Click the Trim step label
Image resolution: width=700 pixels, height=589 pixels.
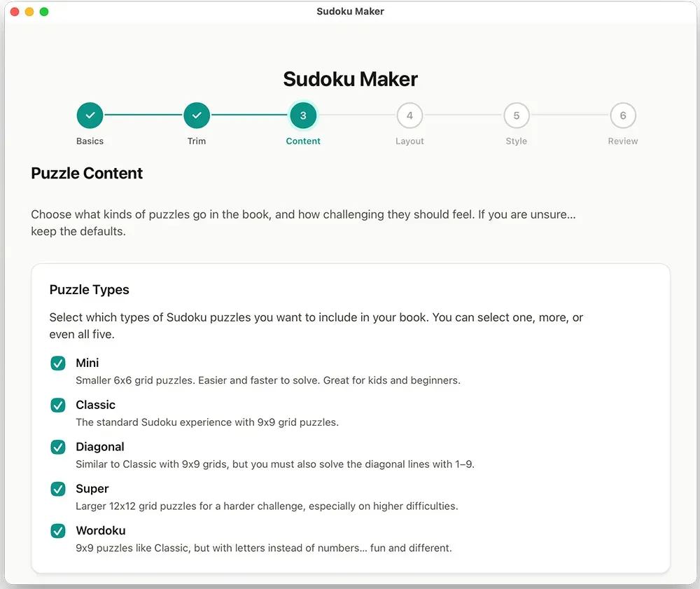(197, 141)
